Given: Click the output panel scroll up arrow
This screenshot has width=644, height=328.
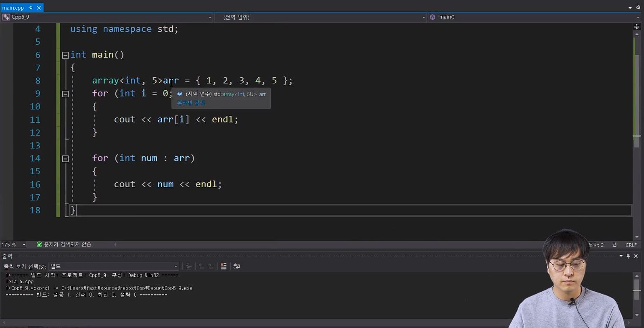Looking at the screenshot, I should pyautogui.click(x=637, y=276).
